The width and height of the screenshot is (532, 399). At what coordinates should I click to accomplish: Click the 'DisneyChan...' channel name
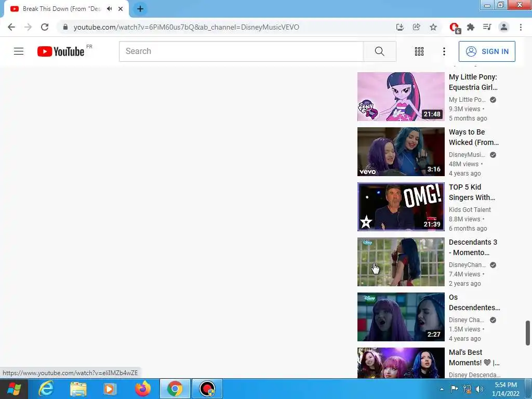(x=467, y=264)
